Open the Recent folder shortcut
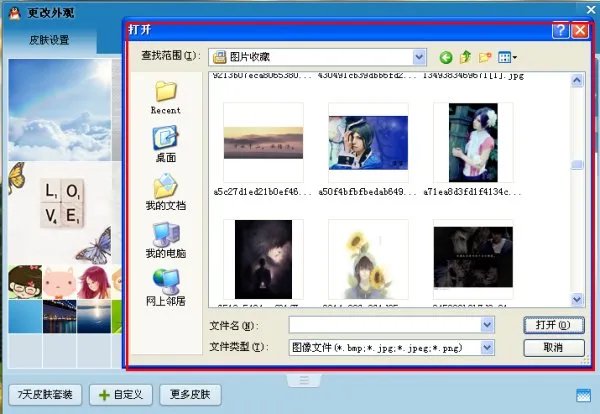Viewport: 600px width, 414px height. [166, 98]
